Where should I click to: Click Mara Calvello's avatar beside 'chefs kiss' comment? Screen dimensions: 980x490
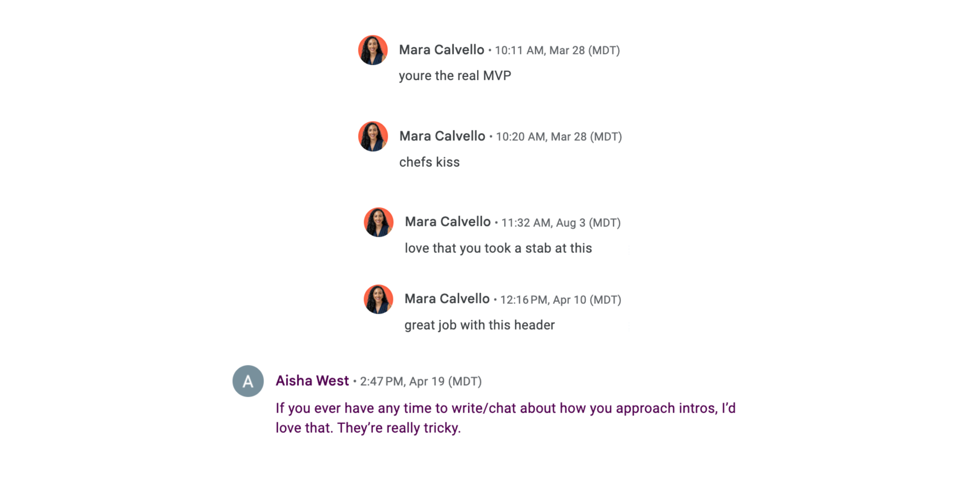[x=373, y=136]
